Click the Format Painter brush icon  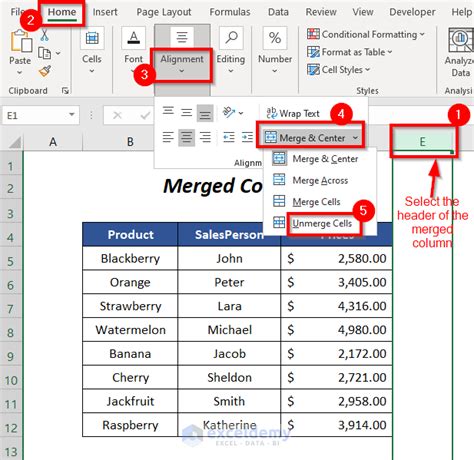tap(45, 71)
